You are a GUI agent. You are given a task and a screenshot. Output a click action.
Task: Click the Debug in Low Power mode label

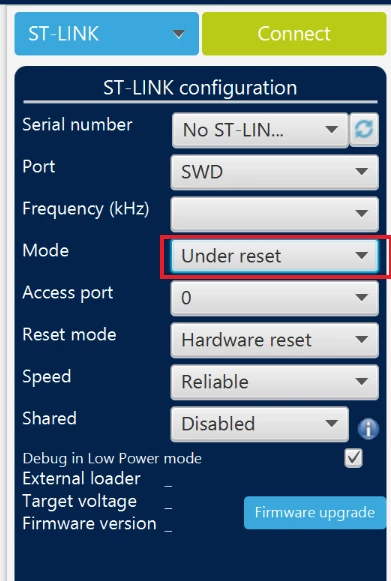[112, 459]
